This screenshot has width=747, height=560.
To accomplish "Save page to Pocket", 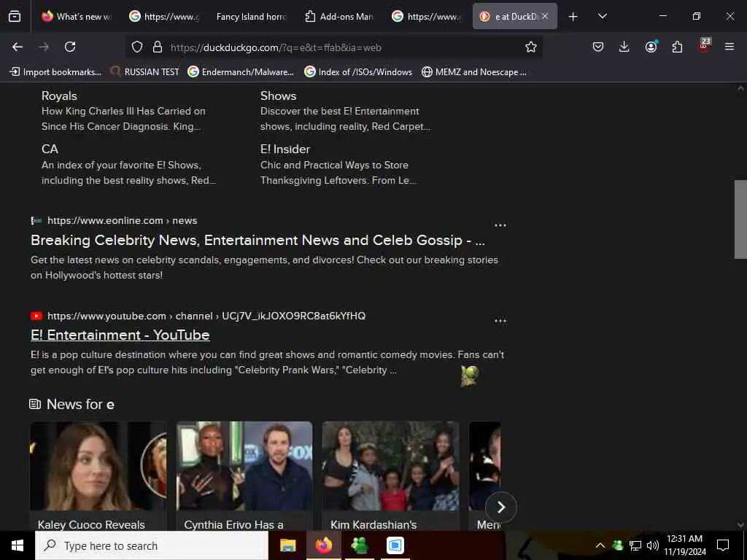I will coord(598,47).
